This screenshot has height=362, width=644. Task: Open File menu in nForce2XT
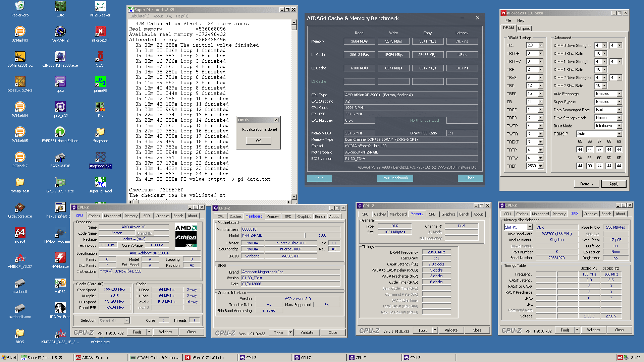[x=508, y=20]
